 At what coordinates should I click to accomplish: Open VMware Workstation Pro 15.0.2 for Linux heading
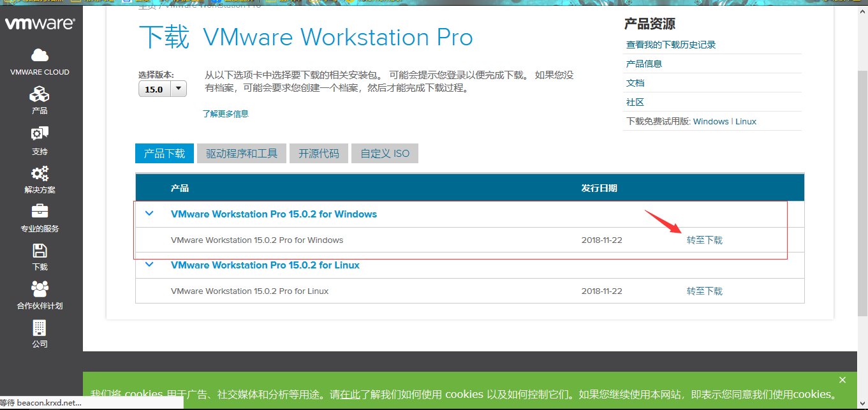pos(265,265)
